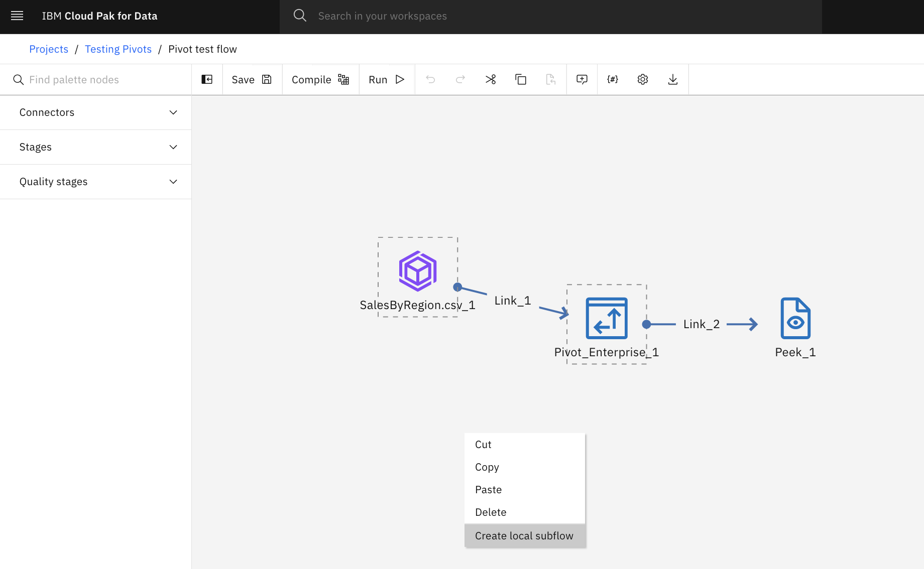The width and height of the screenshot is (924, 569).
Task: Go to Projects breadcrumb link
Action: pos(49,49)
